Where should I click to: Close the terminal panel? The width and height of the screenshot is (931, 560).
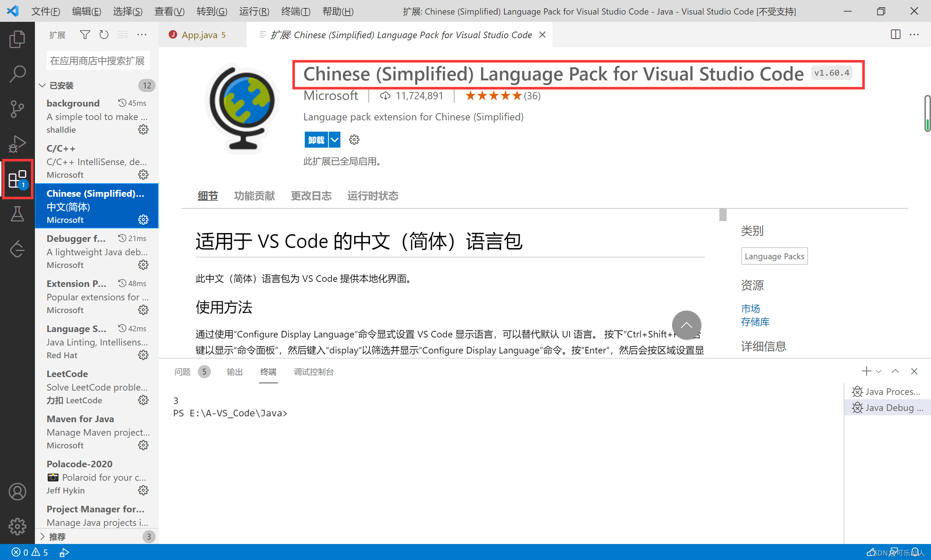click(914, 371)
